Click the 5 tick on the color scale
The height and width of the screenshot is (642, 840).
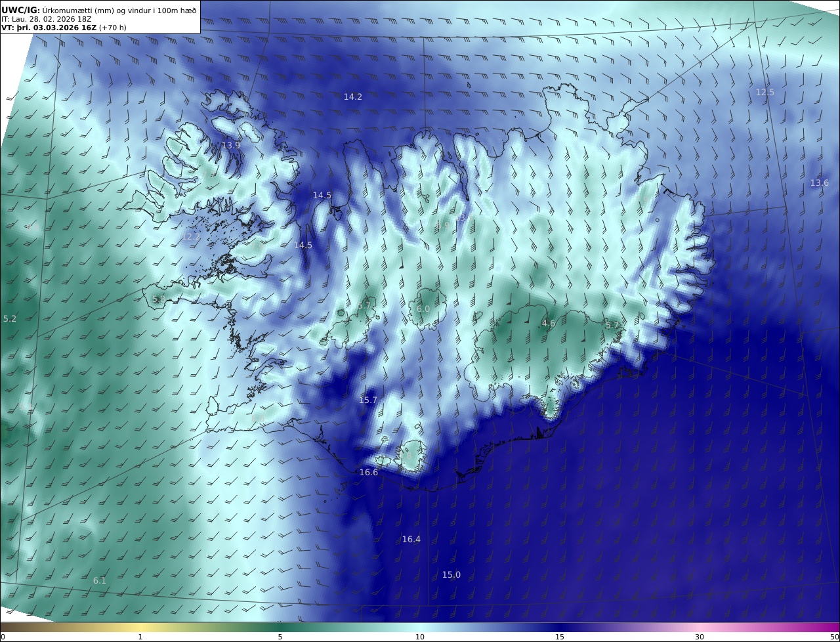(280, 637)
